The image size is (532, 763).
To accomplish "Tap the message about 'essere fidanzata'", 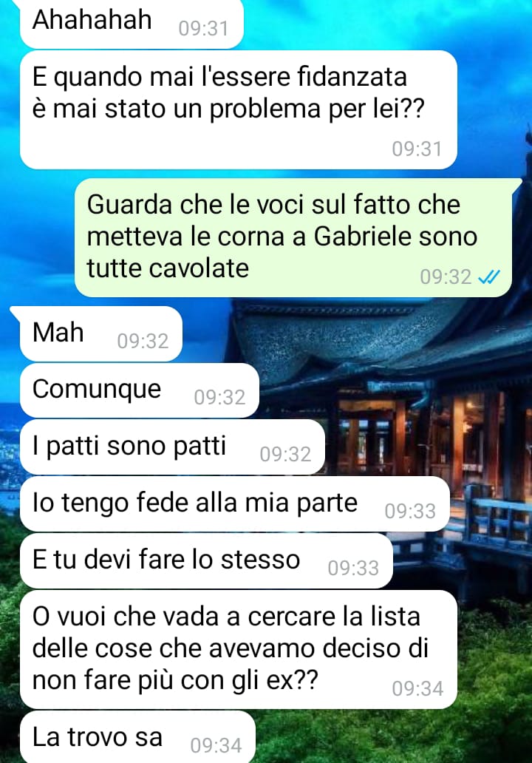I will tap(238, 110).
